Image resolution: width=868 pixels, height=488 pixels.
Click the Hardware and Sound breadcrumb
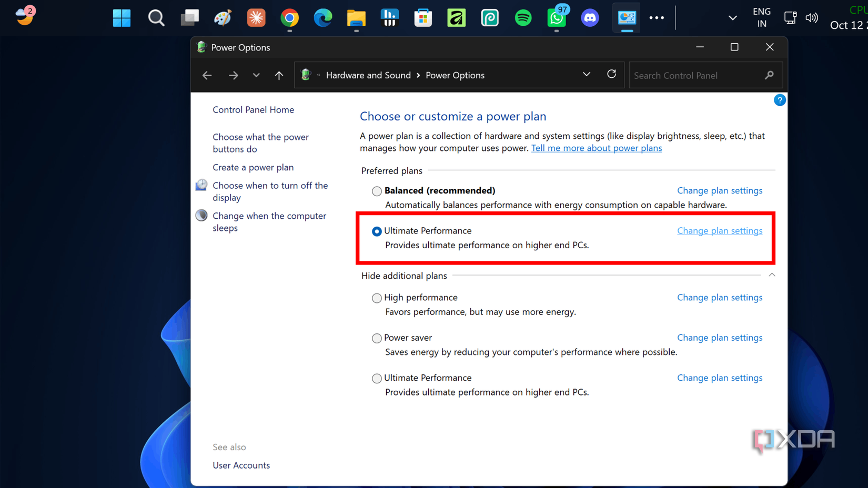(x=368, y=75)
